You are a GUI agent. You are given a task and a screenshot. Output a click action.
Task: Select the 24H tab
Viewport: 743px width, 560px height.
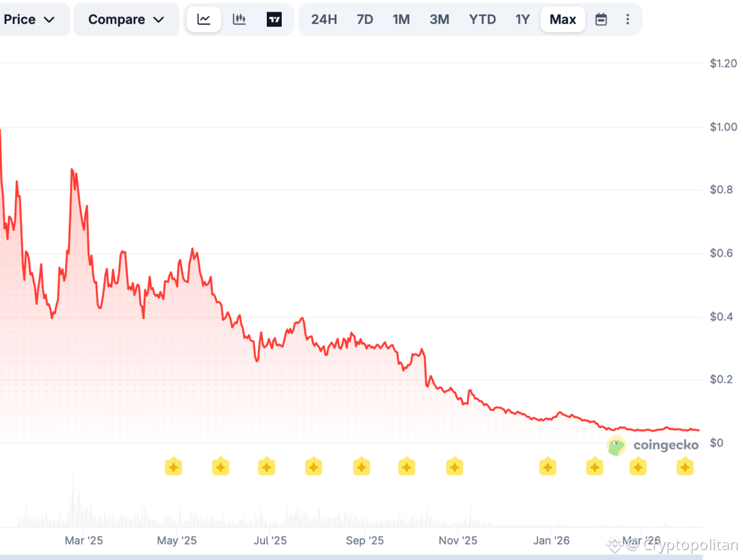[324, 19]
